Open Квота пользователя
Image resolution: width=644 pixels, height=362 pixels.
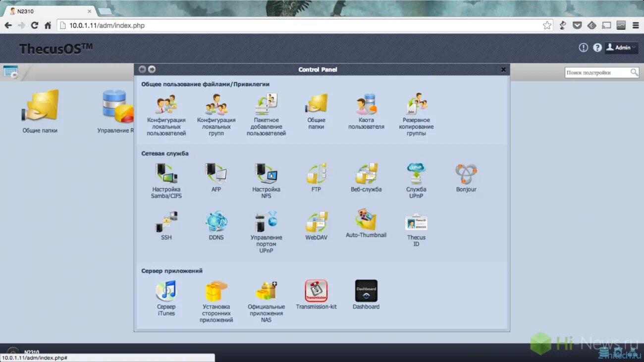pyautogui.click(x=366, y=112)
